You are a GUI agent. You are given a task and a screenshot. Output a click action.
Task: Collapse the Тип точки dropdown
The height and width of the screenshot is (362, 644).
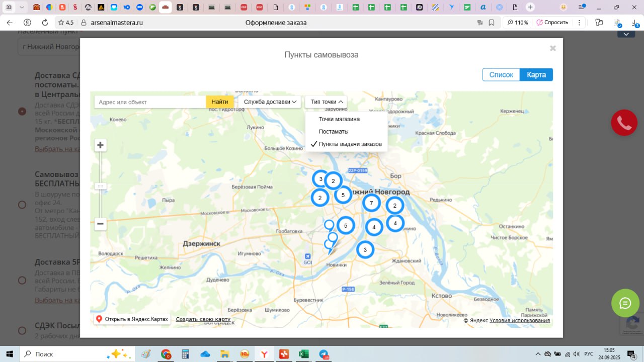coord(326,102)
